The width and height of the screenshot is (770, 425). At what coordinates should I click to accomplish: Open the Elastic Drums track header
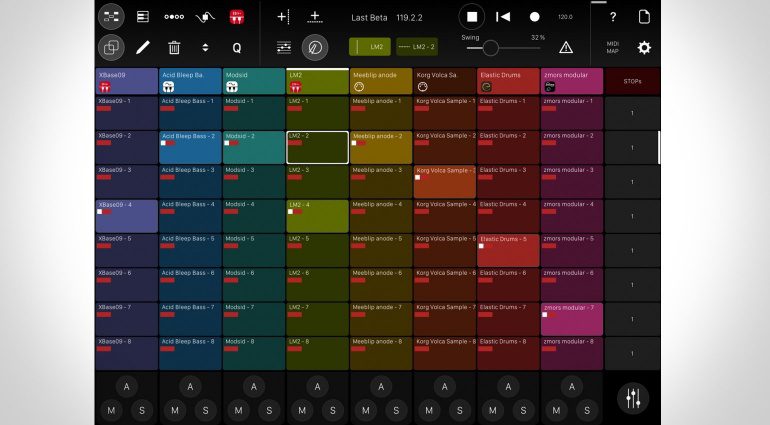point(508,81)
